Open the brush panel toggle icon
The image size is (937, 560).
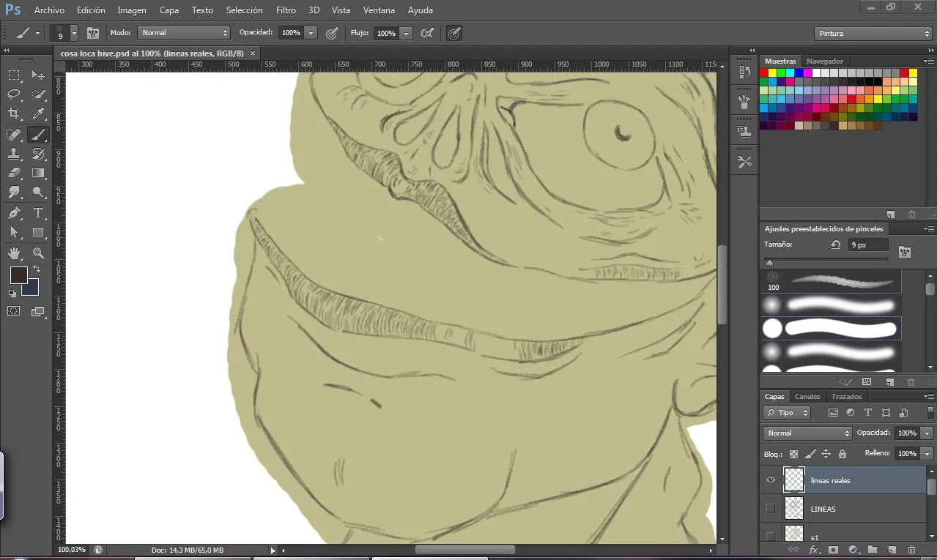93,33
